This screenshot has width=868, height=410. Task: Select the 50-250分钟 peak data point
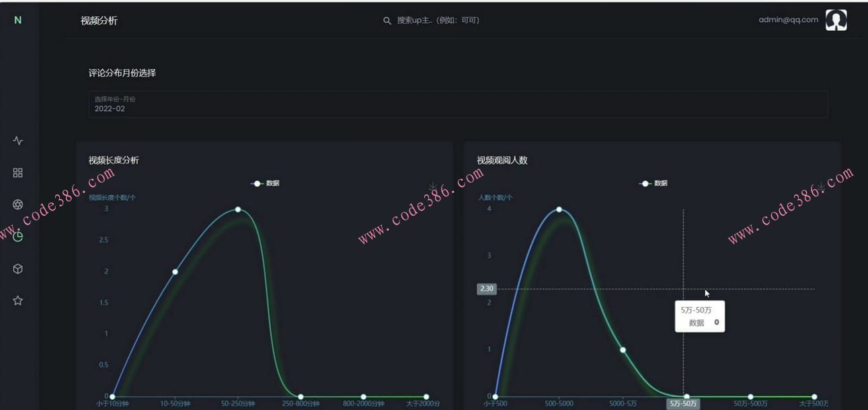click(x=238, y=210)
